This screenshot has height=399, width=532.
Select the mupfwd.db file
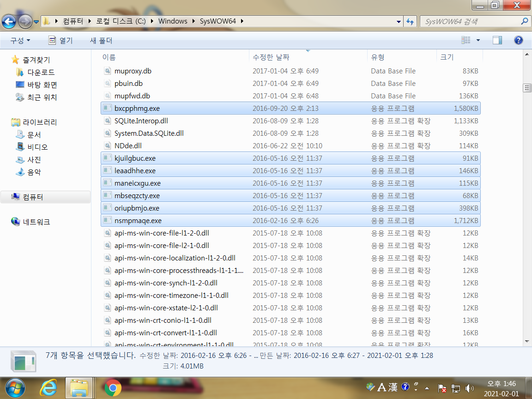click(x=132, y=96)
